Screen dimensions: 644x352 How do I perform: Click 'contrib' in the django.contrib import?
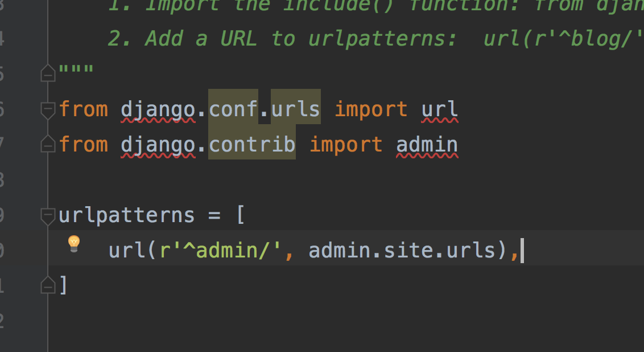point(252,145)
